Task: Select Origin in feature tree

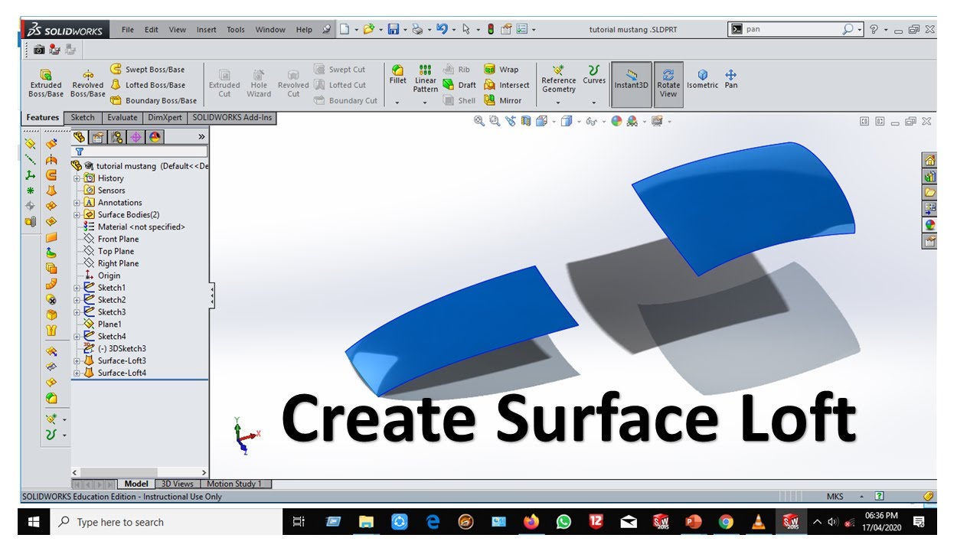Action: point(109,276)
